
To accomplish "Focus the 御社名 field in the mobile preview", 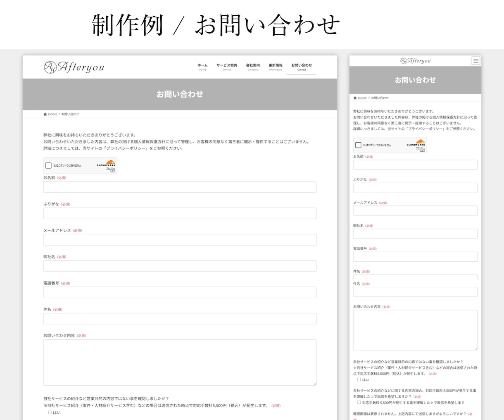I will (415, 234).
